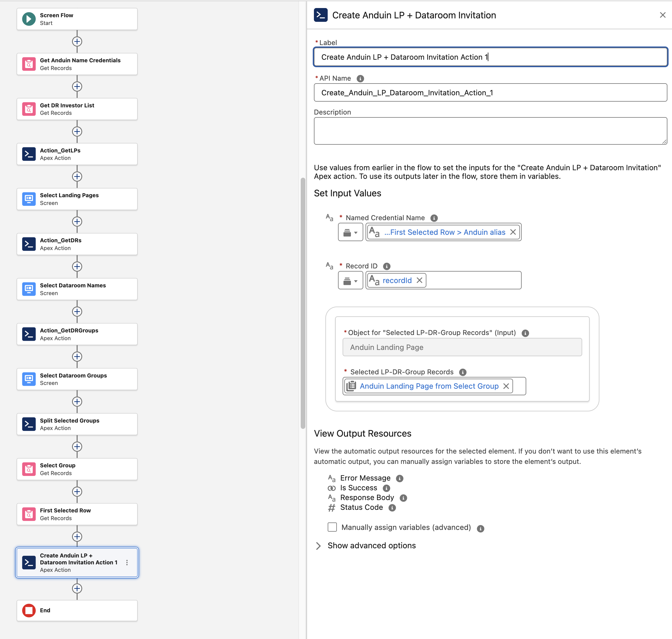672x639 pixels.
Task: Add element before the End node
Action: click(x=77, y=588)
